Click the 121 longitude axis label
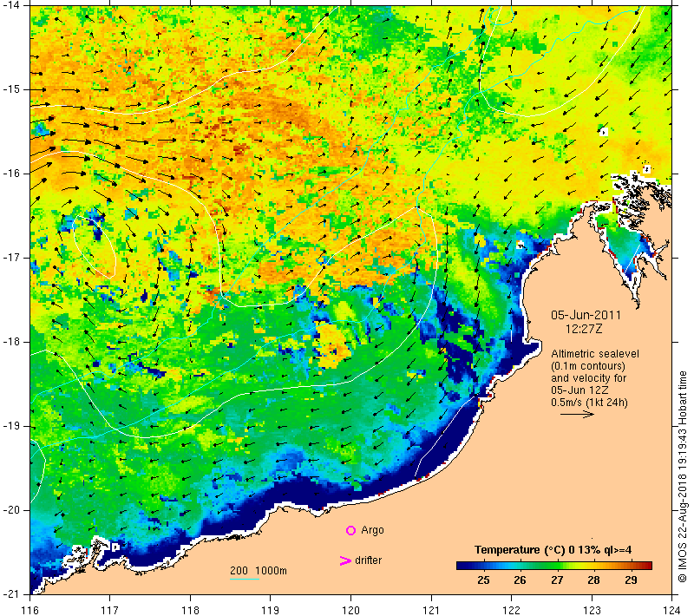Image resolution: width=694 pixels, height=616 pixels. click(431, 610)
